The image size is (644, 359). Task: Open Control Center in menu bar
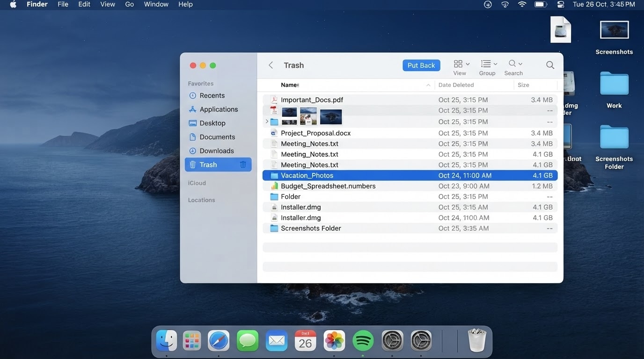[x=561, y=4]
